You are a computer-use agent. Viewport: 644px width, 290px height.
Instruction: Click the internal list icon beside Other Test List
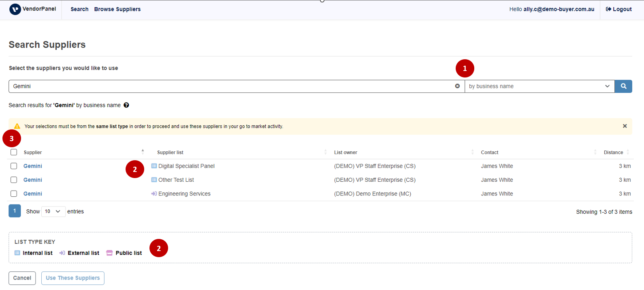click(154, 180)
